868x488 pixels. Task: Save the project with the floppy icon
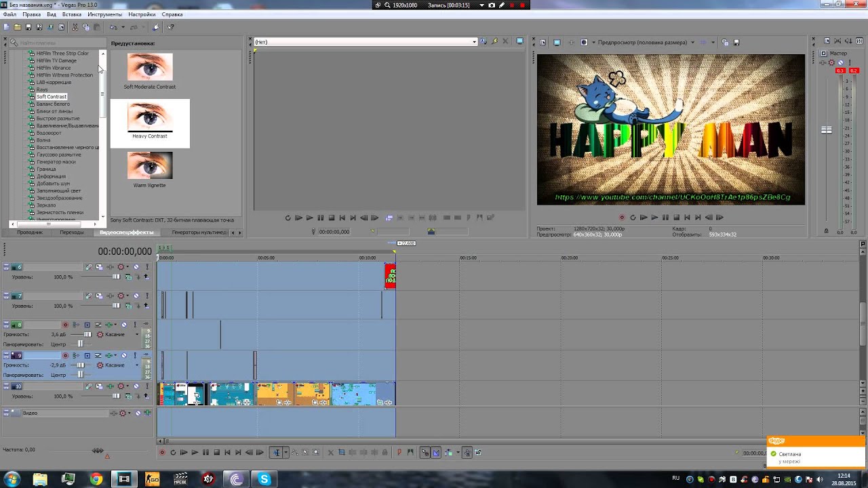(28, 27)
